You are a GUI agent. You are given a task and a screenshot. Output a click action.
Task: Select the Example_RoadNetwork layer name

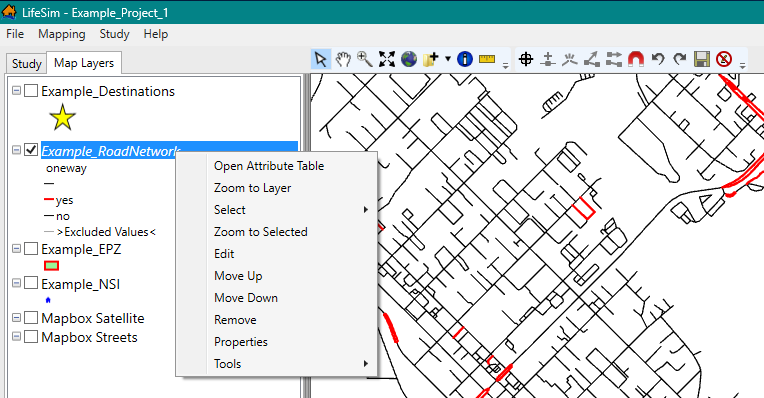(111, 151)
